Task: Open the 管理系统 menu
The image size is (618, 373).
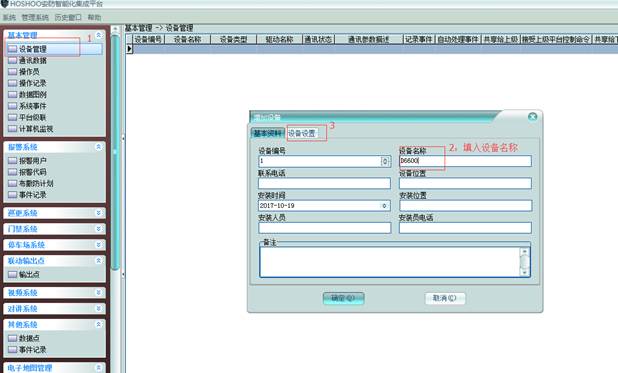Action: [35, 17]
